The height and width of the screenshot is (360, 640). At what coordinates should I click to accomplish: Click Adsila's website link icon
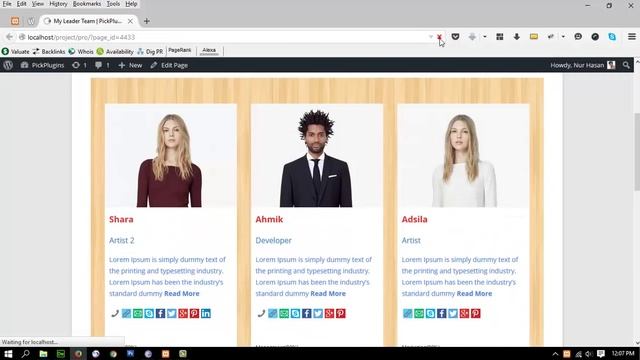(408, 313)
